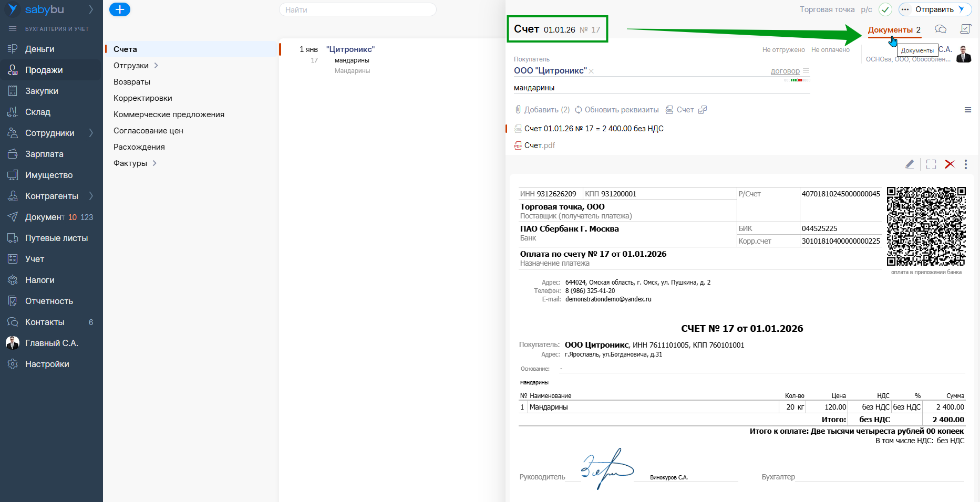980x502 pixels.
Task: Click the payment status color indicator bar
Action: pos(797,80)
